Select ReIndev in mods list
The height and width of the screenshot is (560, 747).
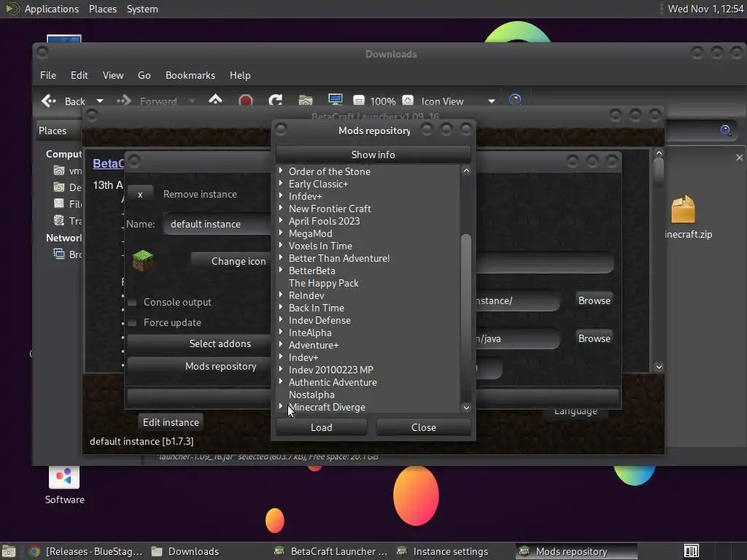coord(306,295)
